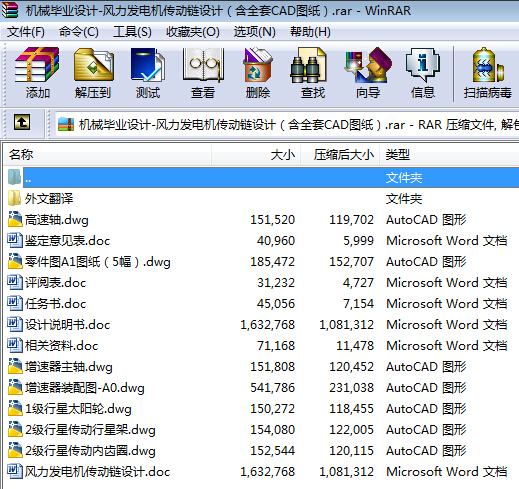The image size is (519, 489).
Task: Click the 查找 (Find) binoculars icon
Action: click(x=308, y=65)
